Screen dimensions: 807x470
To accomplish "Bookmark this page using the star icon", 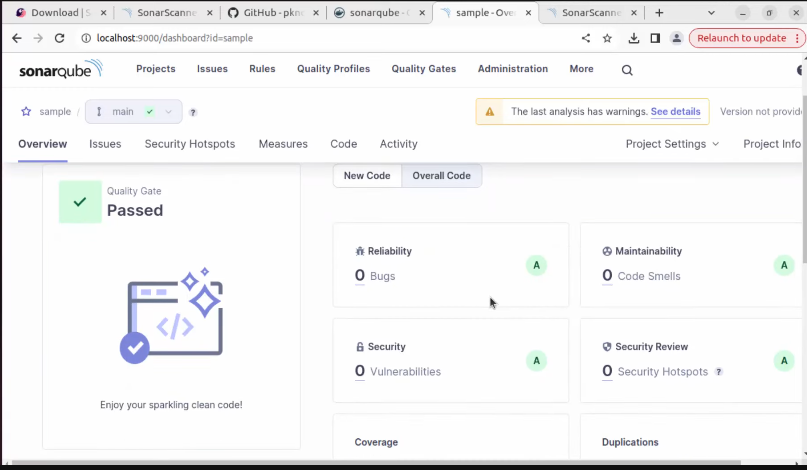I will click(x=607, y=38).
